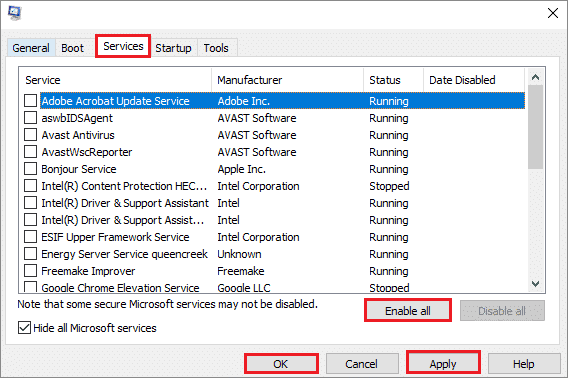Open the Startup tab
This screenshot has width=568, height=378.
pos(174,48)
